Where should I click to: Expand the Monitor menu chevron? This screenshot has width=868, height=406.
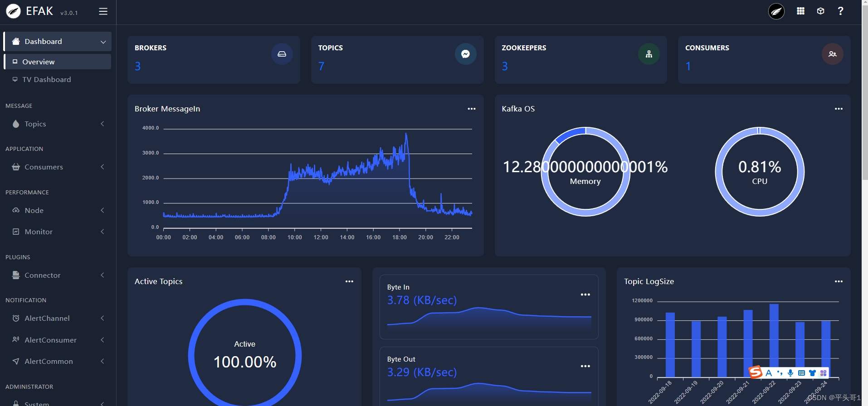point(102,232)
